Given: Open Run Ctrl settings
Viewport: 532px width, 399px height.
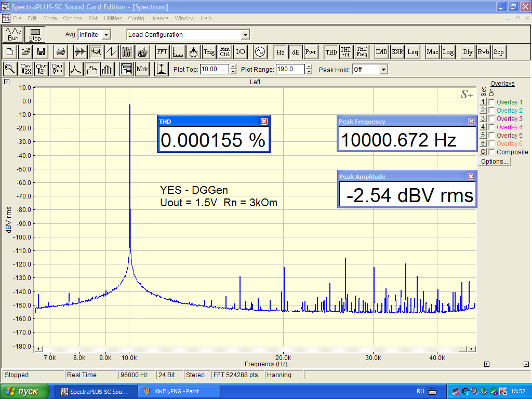Looking at the screenshot, I should [224, 52].
